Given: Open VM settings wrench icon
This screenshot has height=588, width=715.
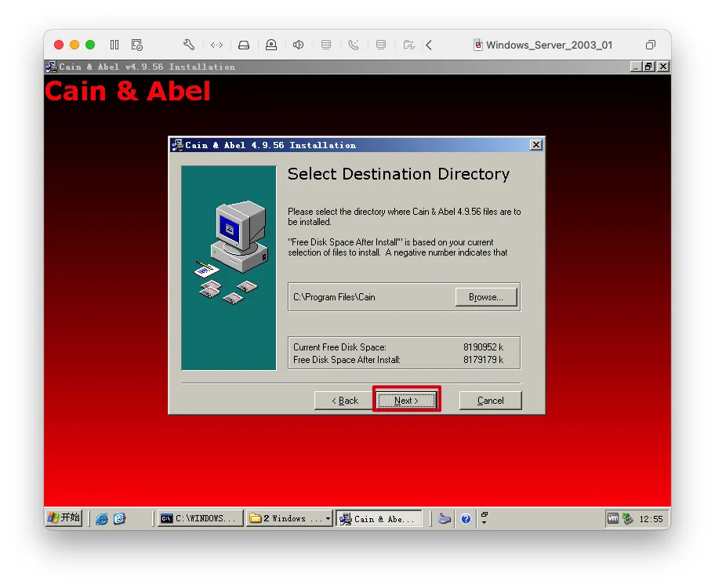Looking at the screenshot, I should [x=189, y=45].
